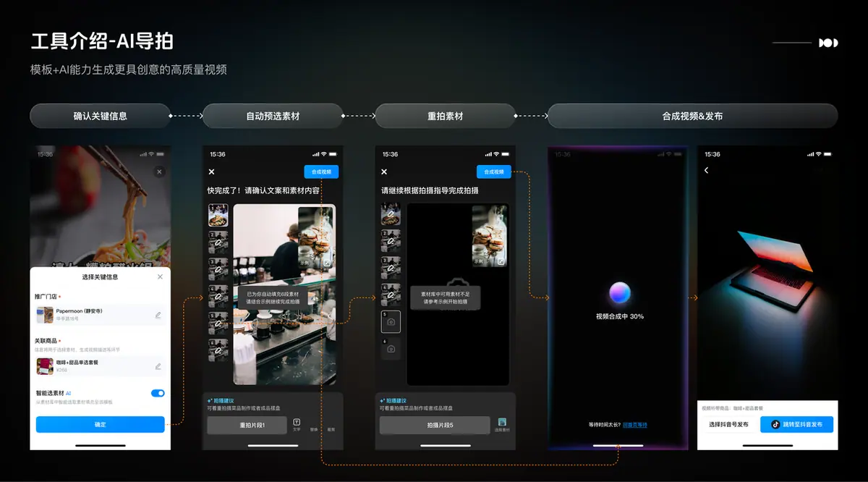Click the 拍摄建议 heading on 请继续根据拍摄指导 screen
868x482 pixels.
point(394,400)
